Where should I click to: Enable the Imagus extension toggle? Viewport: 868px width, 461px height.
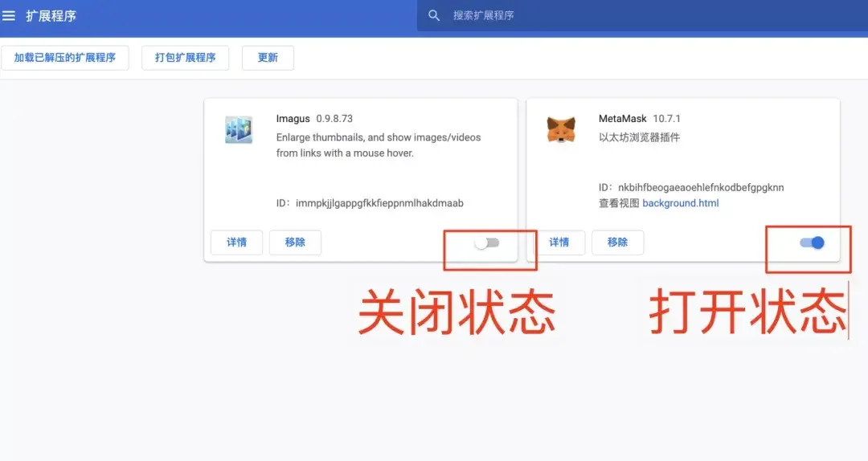487,243
